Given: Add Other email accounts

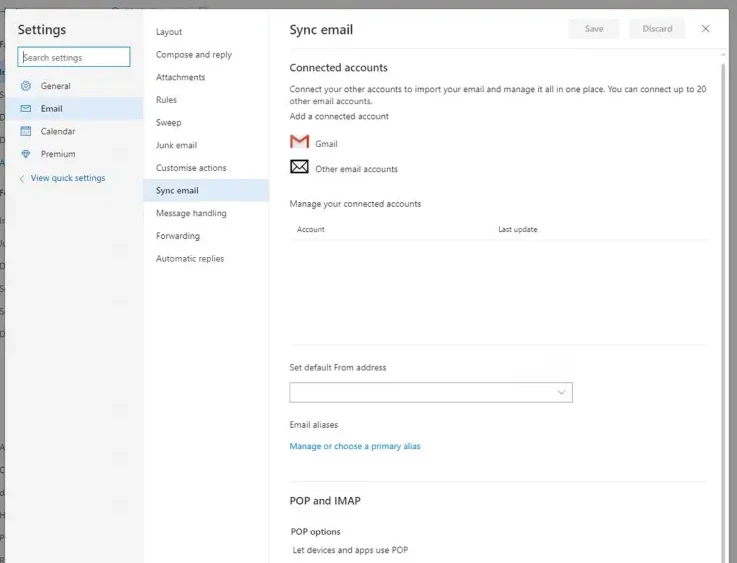Looking at the screenshot, I should click(x=344, y=168).
